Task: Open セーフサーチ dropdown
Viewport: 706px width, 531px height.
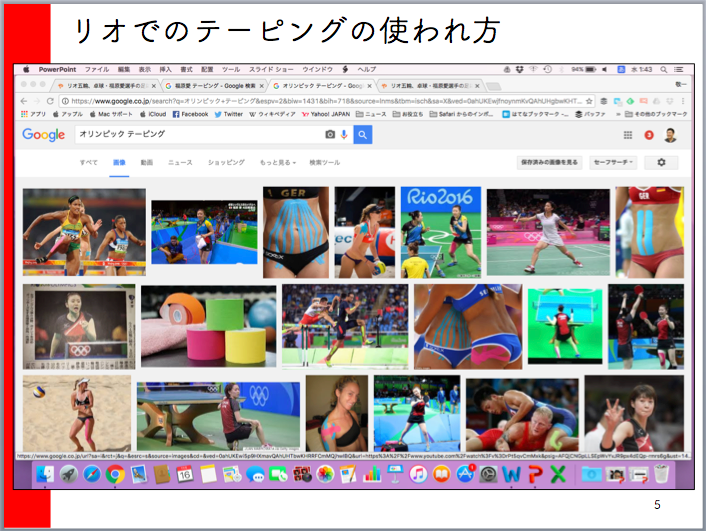Action: pos(613,162)
